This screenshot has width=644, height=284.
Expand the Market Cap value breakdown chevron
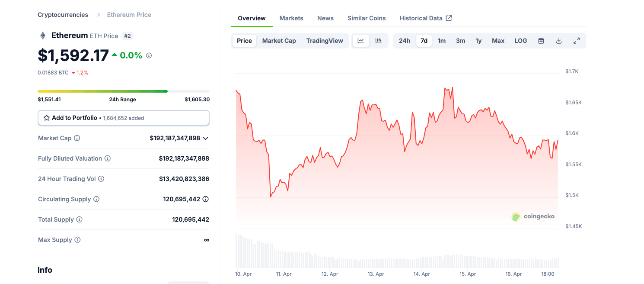pyautogui.click(x=205, y=138)
